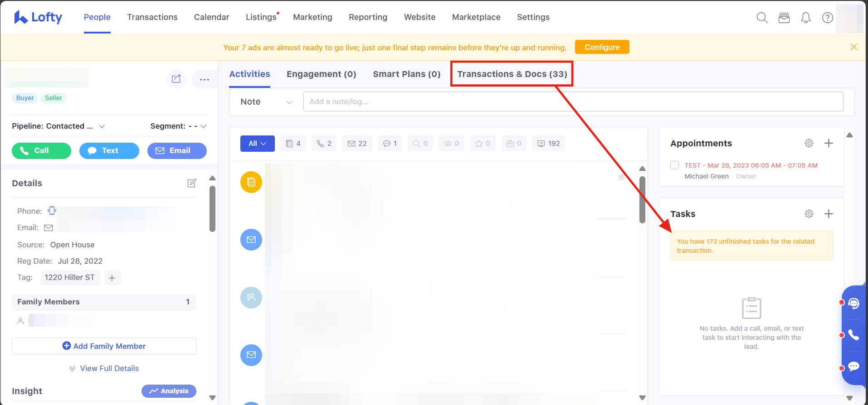The image size is (868, 405).
Task: Open Transactions & Docs (33) tab
Action: [512, 74]
